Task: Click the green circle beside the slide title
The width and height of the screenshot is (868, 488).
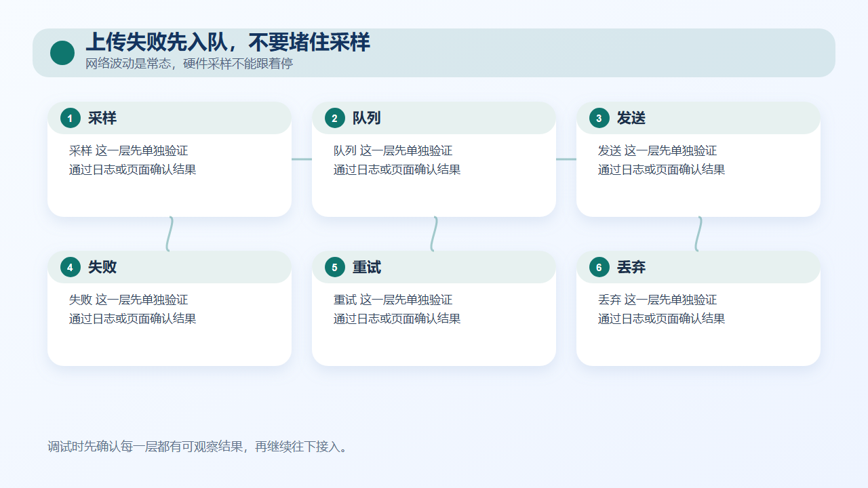Action: point(62,53)
